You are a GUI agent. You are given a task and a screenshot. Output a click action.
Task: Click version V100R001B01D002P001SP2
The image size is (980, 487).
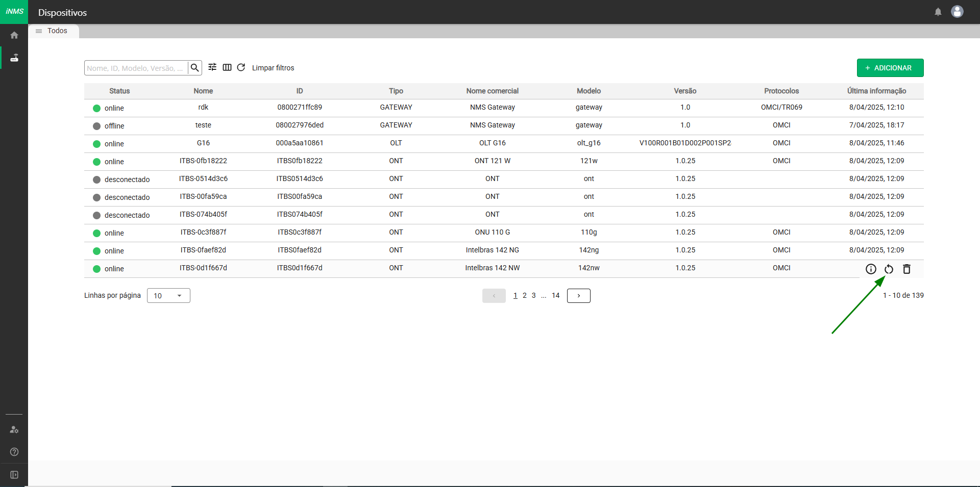[685, 143]
